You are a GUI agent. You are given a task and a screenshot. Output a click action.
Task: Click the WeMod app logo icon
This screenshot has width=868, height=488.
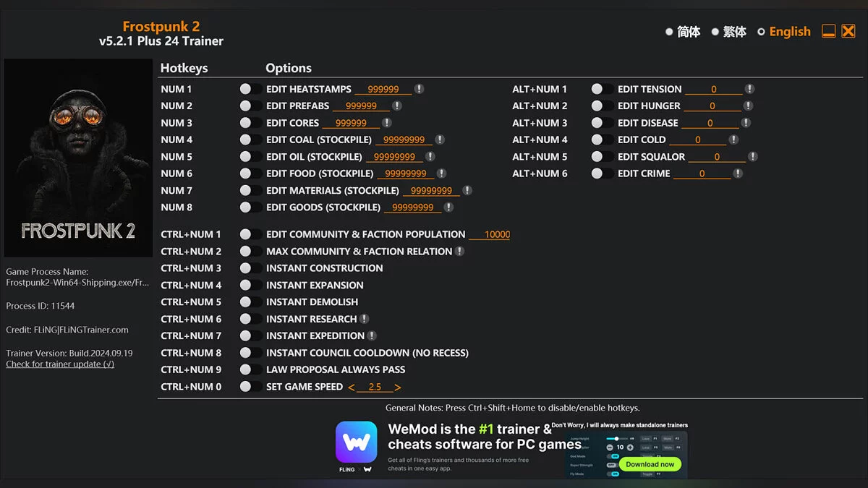[x=356, y=442]
